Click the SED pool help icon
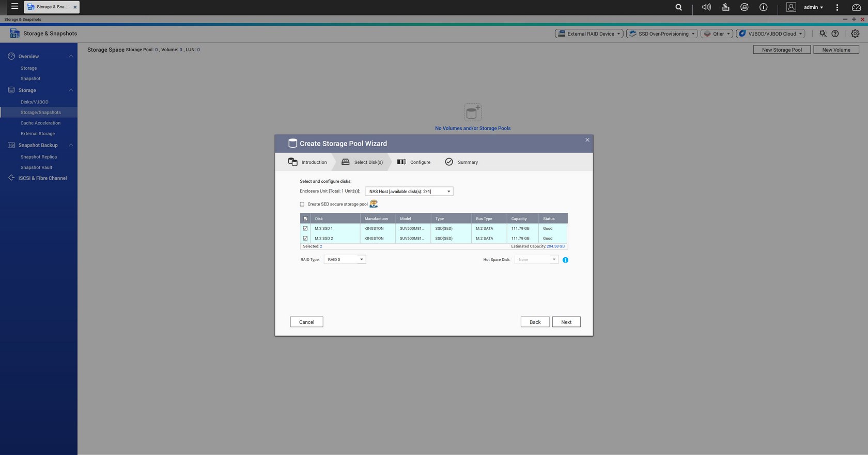 coord(374,204)
